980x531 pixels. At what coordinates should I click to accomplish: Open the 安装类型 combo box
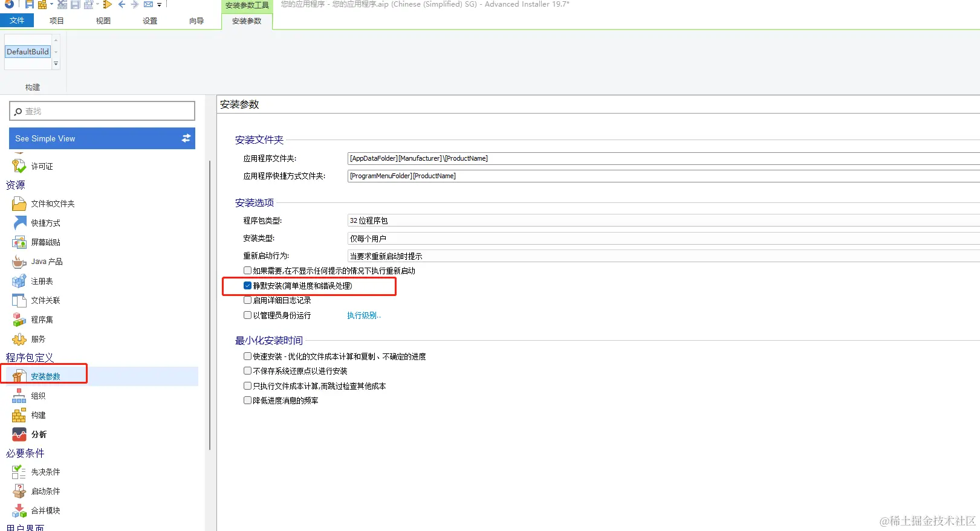click(x=663, y=238)
